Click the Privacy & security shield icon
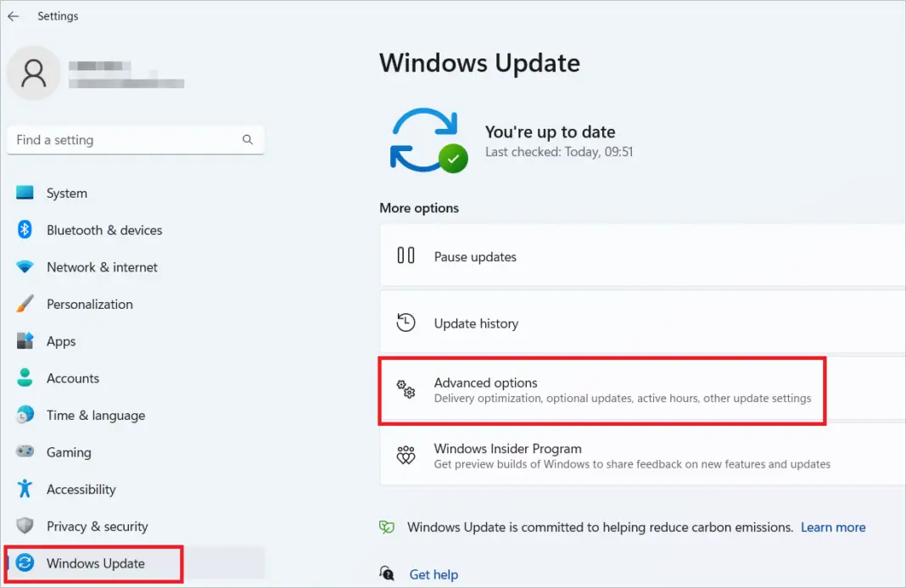The width and height of the screenshot is (906, 588). click(x=25, y=526)
